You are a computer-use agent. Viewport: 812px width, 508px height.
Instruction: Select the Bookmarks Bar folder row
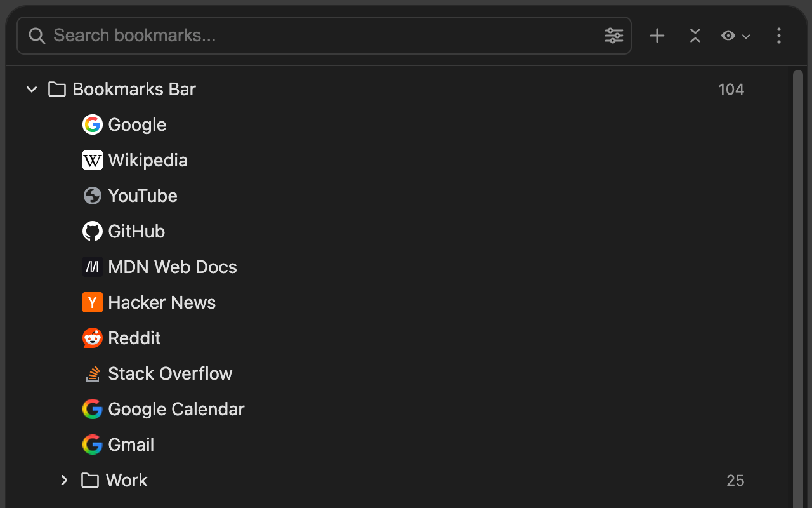click(134, 89)
